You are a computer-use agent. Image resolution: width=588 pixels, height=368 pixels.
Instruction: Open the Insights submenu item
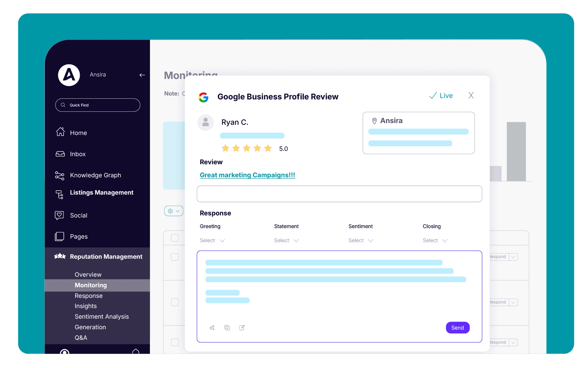[86, 306]
